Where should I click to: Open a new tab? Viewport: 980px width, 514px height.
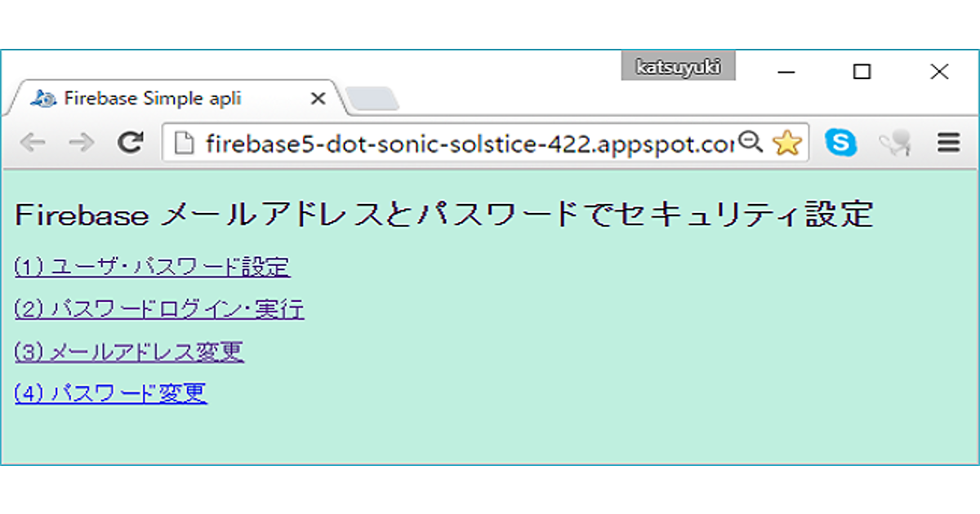[372, 99]
